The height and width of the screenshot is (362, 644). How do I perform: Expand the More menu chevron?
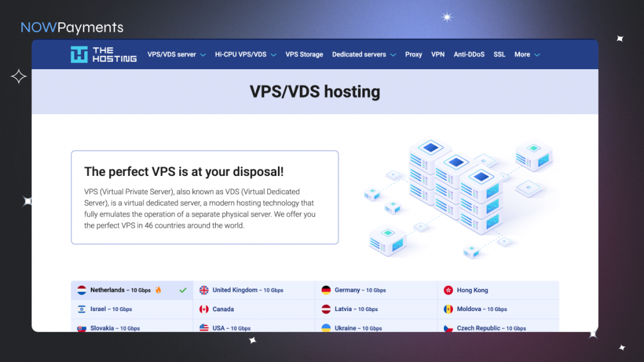click(x=537, y=55)
